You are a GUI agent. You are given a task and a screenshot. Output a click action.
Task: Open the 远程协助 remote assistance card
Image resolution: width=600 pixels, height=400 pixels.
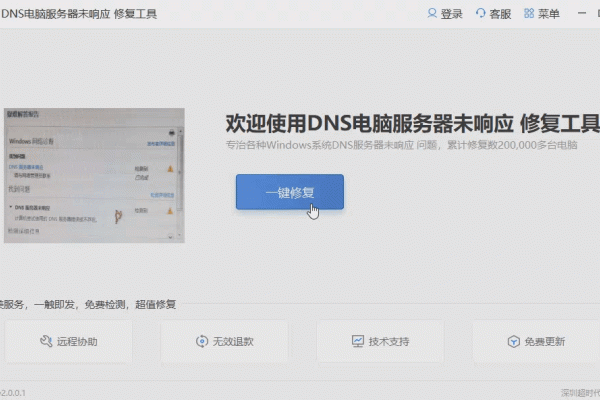click(x=68, y=341)
